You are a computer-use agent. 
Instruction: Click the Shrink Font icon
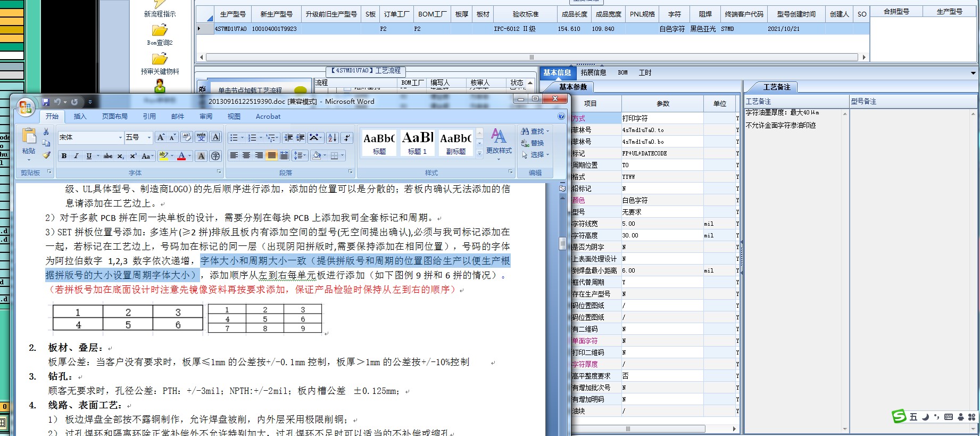pyautogui.click(x=173, y=137)
